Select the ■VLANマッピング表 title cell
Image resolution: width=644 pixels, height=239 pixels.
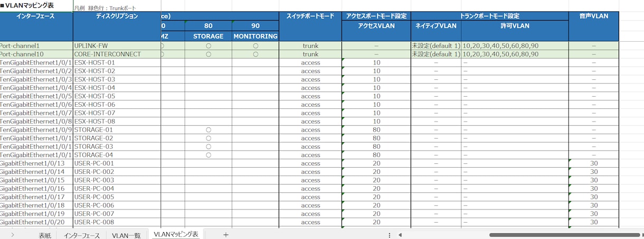click(x=36, y=6)
